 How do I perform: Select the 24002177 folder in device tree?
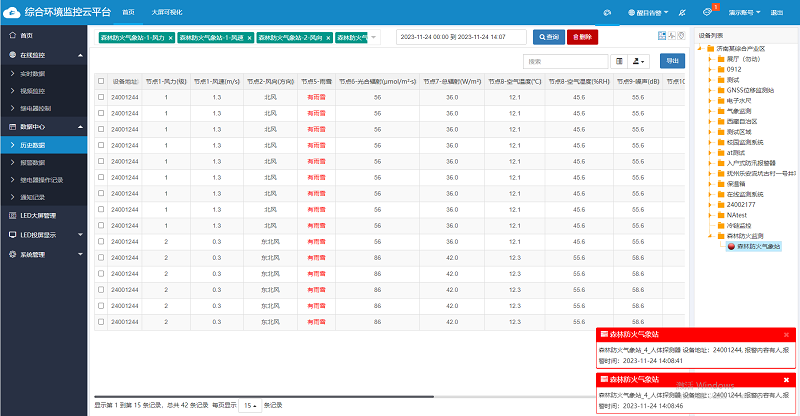tap(741, 205)
